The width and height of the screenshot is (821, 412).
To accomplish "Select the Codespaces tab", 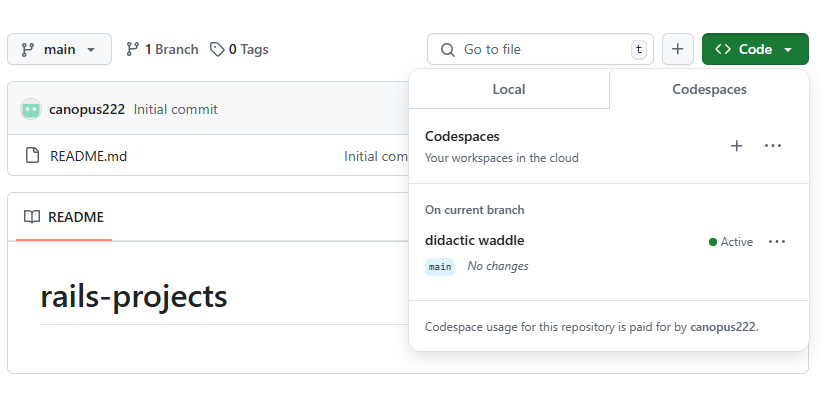I will pos(709,89).
